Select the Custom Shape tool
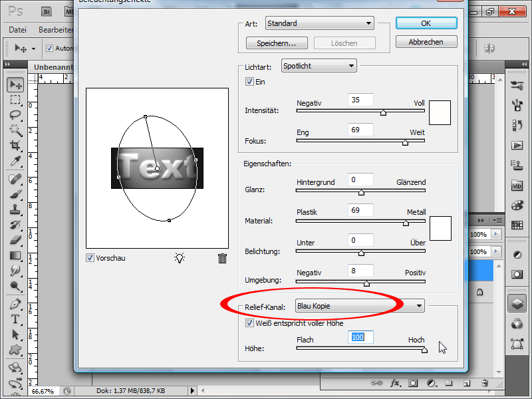This screenshot has height=399, width=532. pos(15,350)
